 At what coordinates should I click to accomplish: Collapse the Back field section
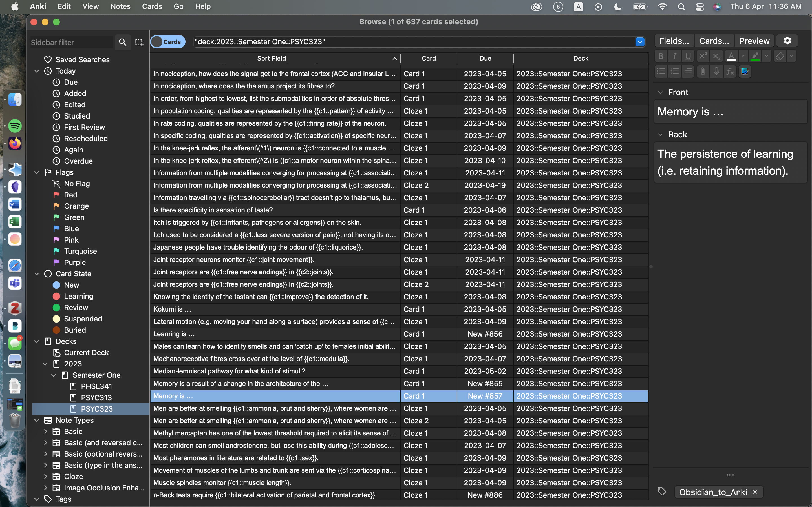(660, 134)
